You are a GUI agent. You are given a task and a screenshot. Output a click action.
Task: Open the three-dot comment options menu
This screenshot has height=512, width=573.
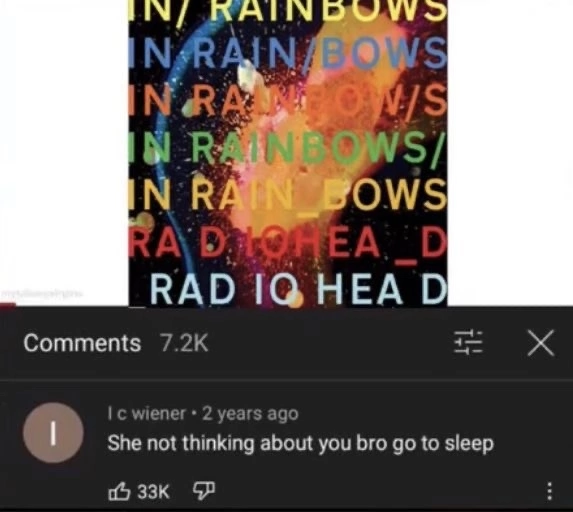tap(549, 491)
